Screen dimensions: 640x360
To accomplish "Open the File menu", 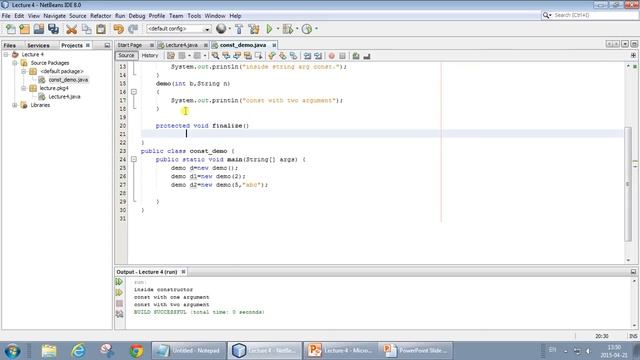I will (x=6, y=16).
